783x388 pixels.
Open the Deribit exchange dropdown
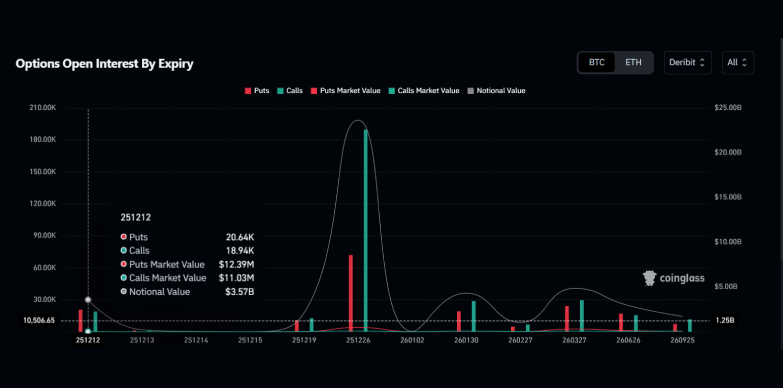coord(688,62)
